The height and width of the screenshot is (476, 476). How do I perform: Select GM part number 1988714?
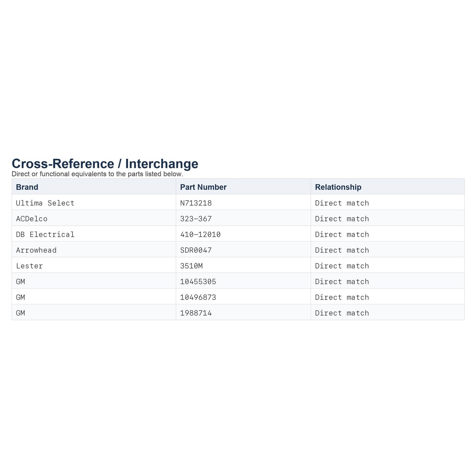click(x=196, y=313)
